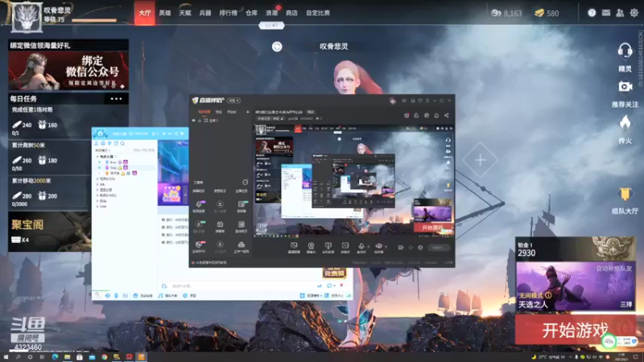Open the 自定比赛 custom match tab
This screenshot has height=362, width=644.
(317, 13)
